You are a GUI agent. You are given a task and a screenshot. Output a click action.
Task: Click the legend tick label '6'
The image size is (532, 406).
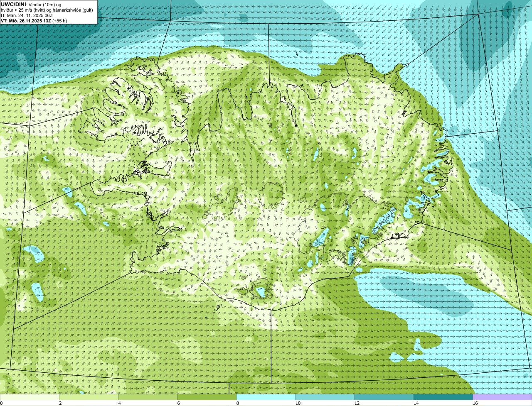(x=178, y=403)
